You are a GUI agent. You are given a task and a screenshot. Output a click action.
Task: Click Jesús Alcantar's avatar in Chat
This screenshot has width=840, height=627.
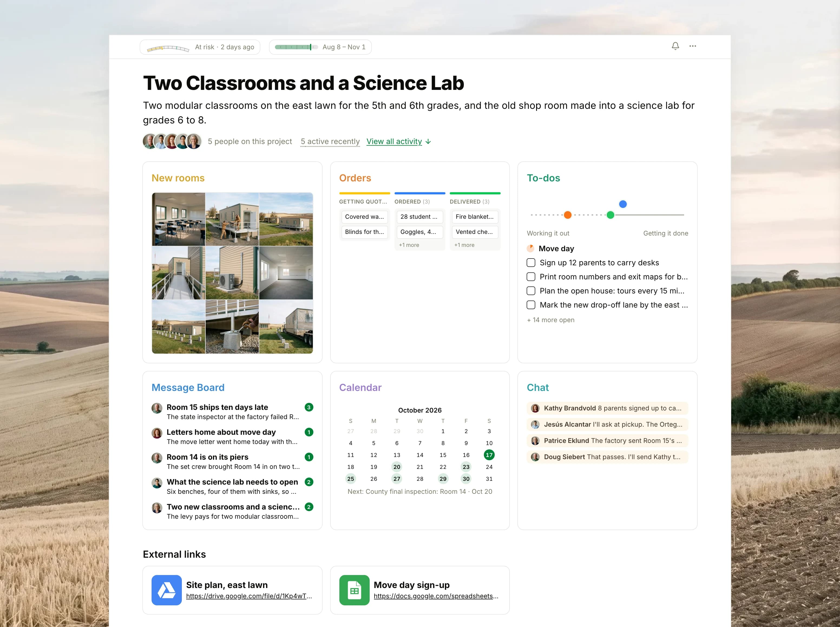click(x=535, y=425)
